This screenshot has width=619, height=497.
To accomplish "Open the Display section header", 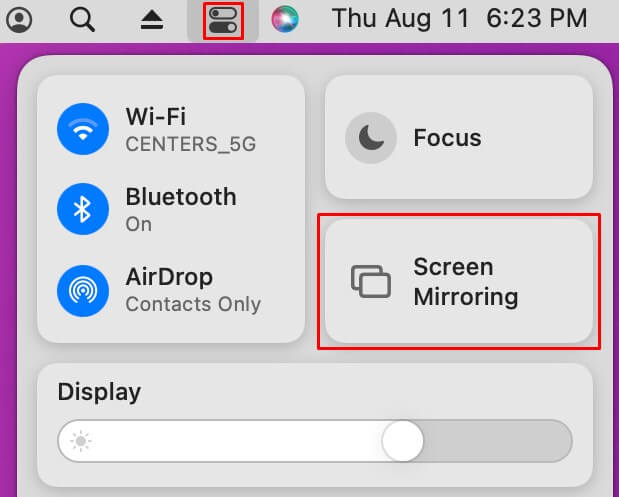I will (x=99, y=392).
